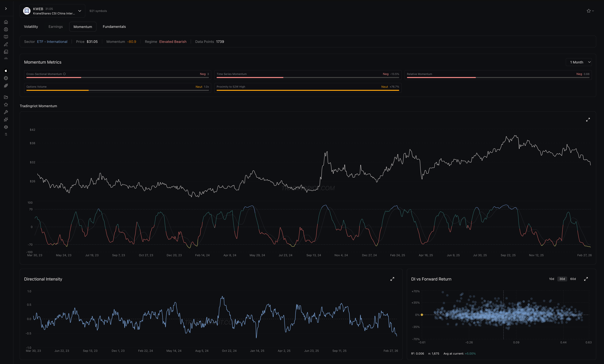Click the Home icon in sidebar
The image size is (604, 364).
pyautogui.click(x=6, y=22)
